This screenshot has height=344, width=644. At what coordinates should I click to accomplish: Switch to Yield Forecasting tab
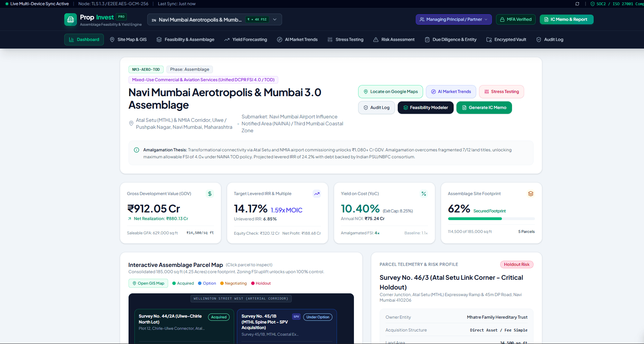click(246, 40)
